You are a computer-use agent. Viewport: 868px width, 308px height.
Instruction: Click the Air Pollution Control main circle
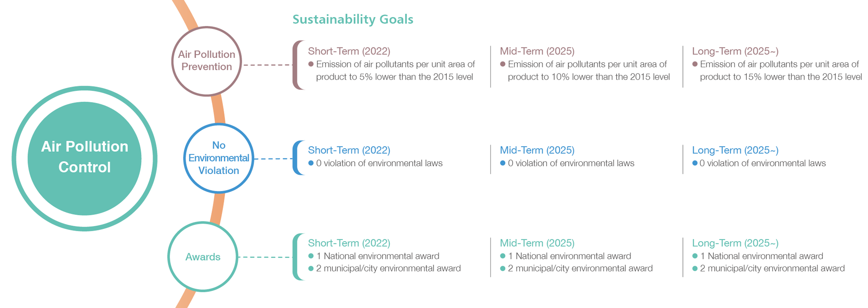[x=85, y=159]
